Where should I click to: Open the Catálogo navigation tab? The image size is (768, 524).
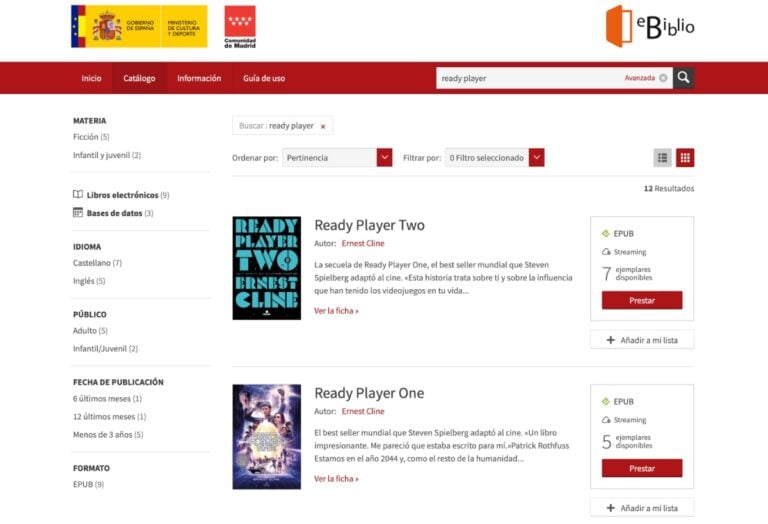point(139,78)
